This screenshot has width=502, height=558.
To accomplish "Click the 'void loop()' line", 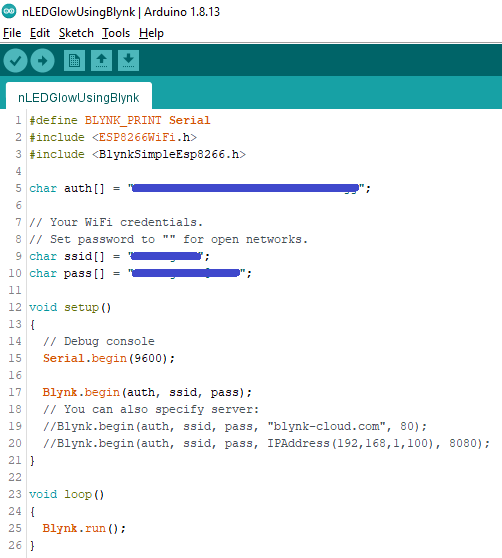I will click(x=67, y=495).
